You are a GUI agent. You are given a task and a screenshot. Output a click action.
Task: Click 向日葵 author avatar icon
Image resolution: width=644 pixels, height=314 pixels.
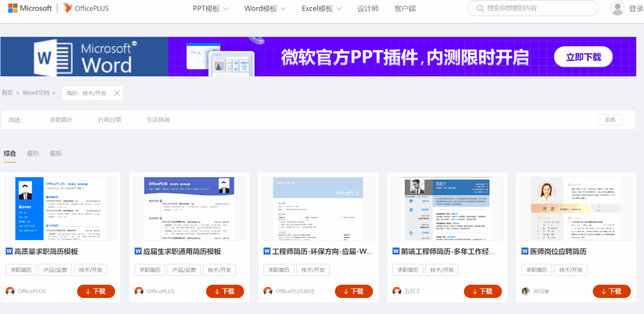526,291
